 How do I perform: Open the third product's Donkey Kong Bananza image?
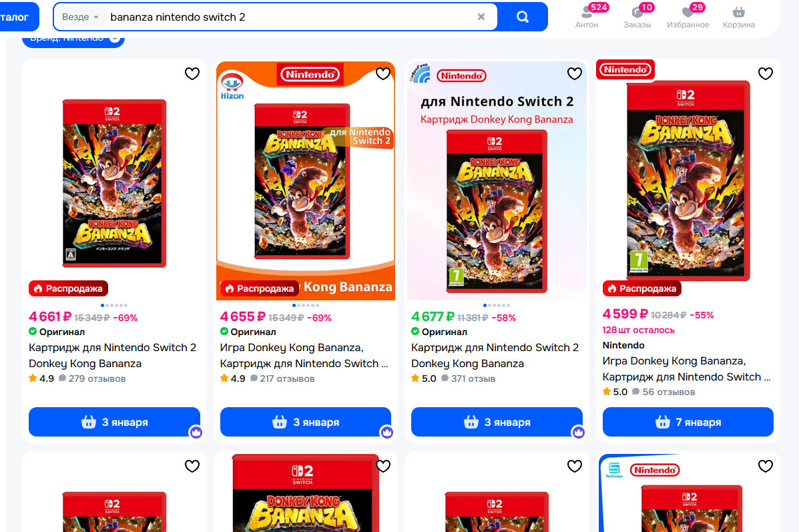coord(496,210)
